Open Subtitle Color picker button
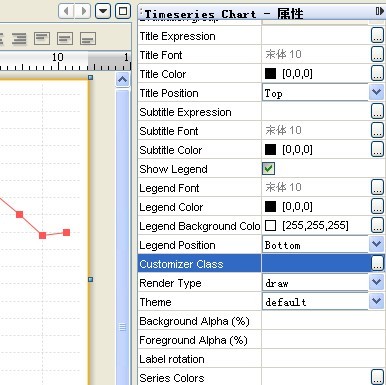Screen dimensions: 386x385 click(377, 149)
